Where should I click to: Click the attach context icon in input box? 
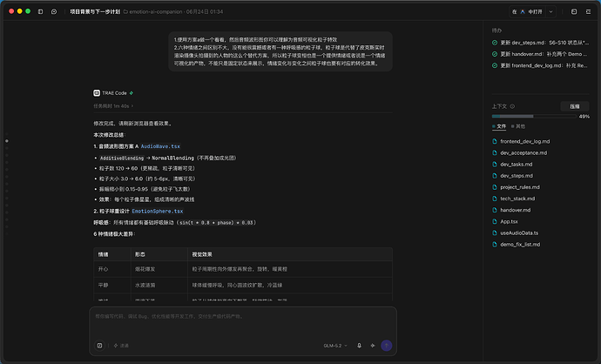pos(99,345)
